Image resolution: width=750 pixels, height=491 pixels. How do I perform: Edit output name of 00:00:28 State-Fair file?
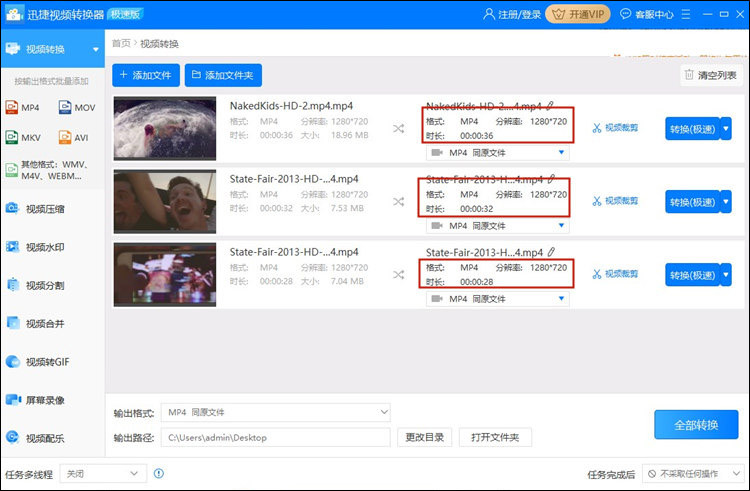coord(551,252)
